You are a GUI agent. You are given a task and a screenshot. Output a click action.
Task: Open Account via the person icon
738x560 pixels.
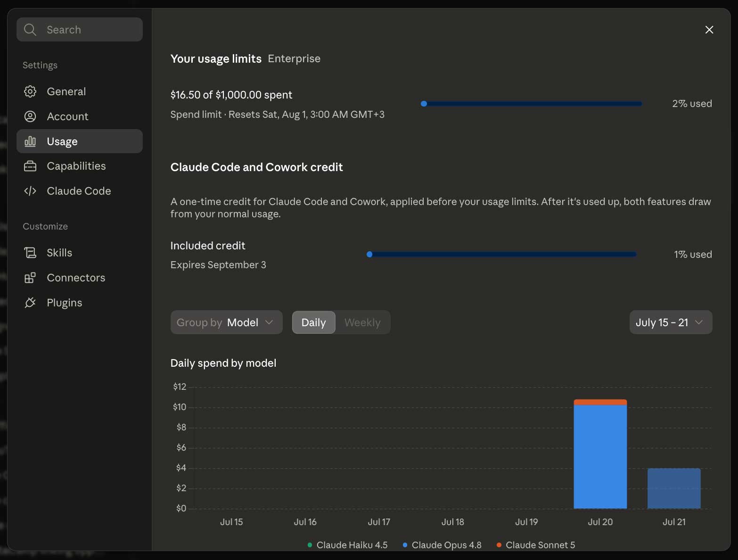[x=30, y=116]
